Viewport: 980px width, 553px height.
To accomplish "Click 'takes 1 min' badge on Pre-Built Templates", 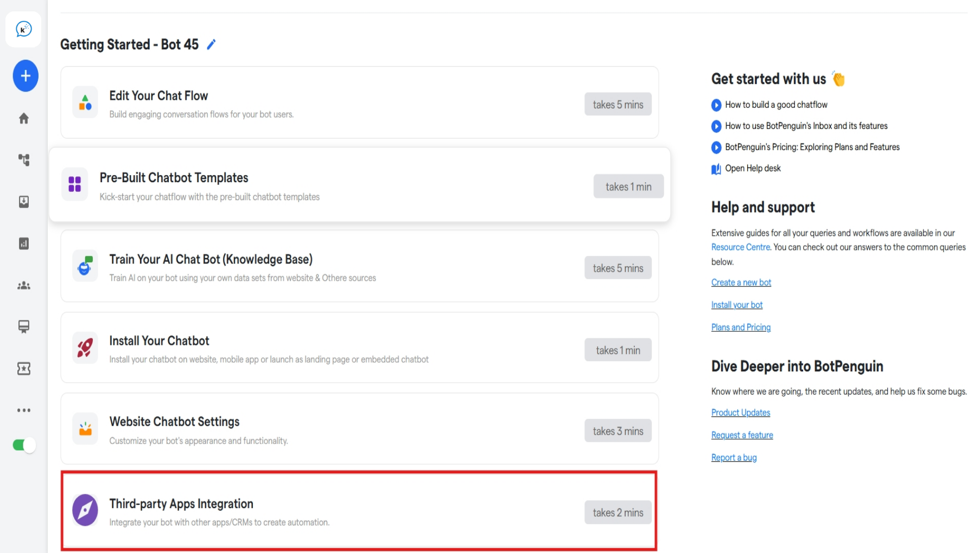I will tap(628, 187).
